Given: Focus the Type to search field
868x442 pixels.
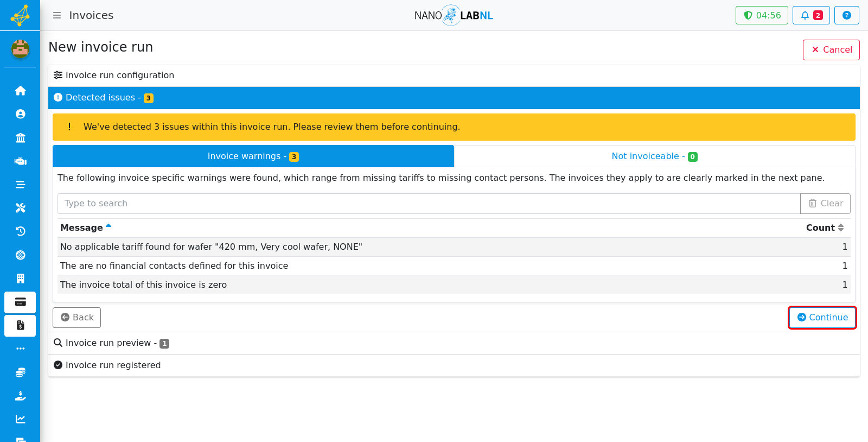Looking at the screenshot, I should (x=429, y=204).
